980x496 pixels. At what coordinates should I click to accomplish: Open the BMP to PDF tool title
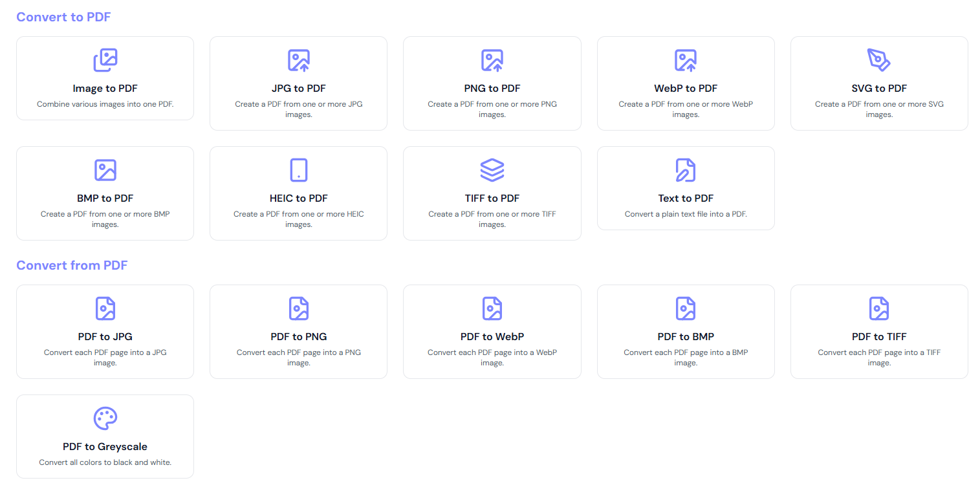(105, 199)
